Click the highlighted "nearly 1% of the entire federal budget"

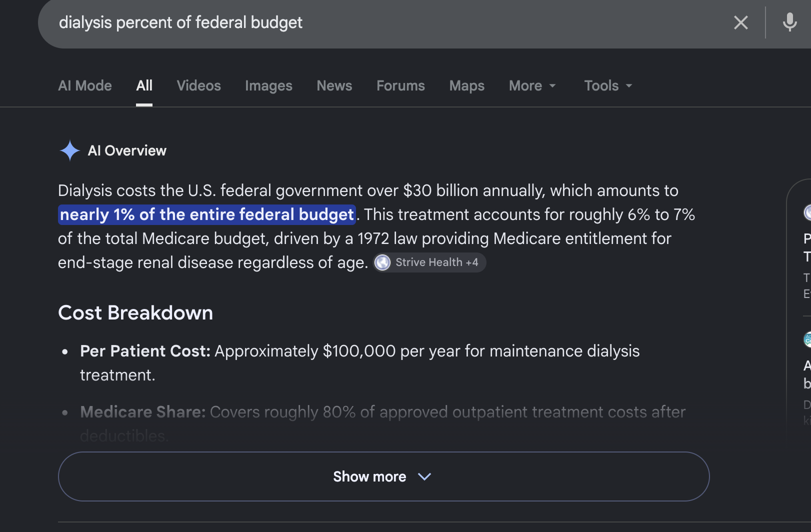(207, 214)
